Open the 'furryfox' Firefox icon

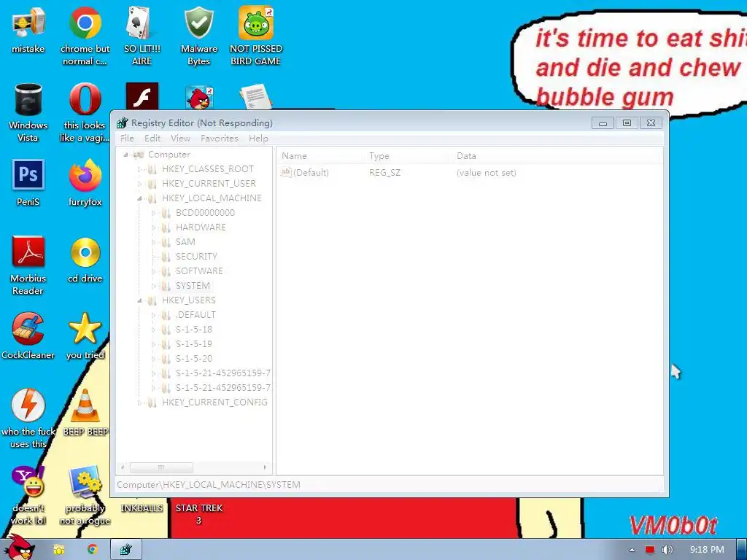[85, 182]
